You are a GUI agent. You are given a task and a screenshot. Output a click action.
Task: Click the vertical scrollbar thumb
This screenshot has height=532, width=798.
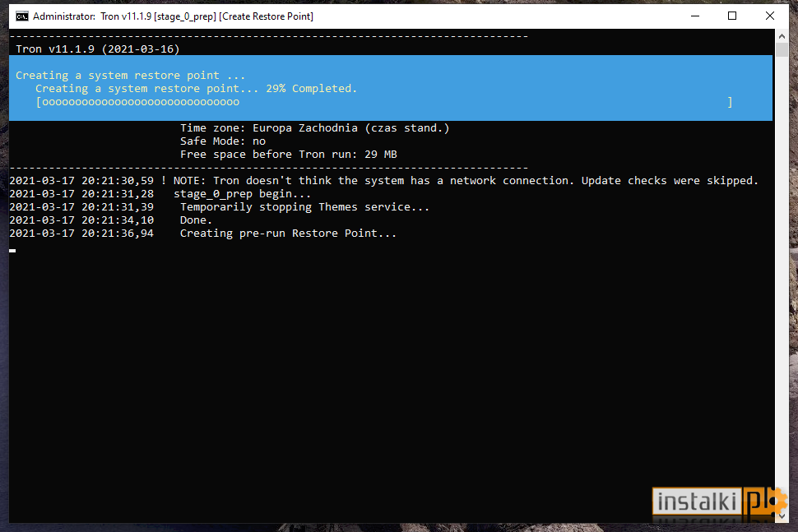(782, 50)
